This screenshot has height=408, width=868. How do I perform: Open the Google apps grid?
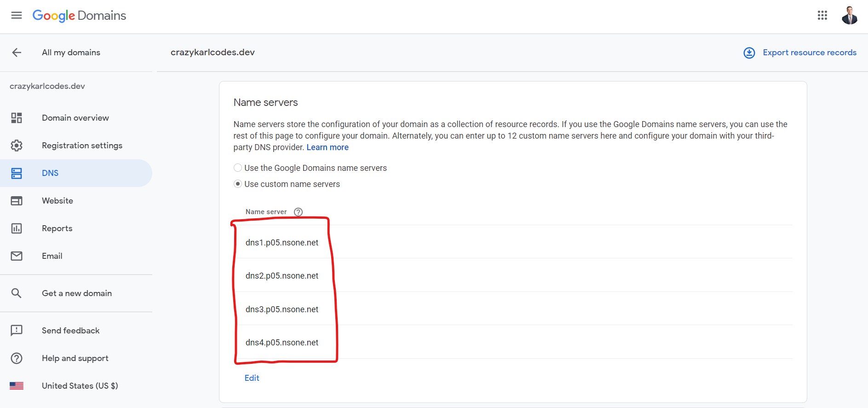point(822,15)
